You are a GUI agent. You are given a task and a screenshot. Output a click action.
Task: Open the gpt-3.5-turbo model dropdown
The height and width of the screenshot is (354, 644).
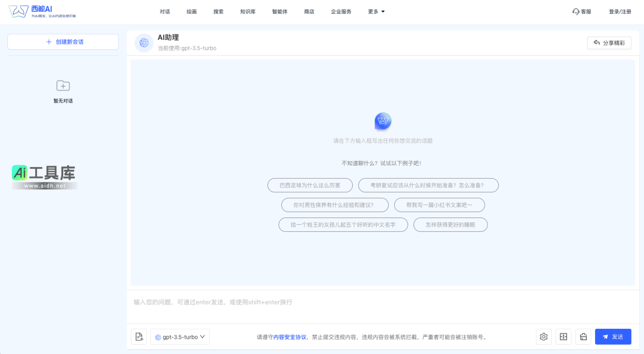tap(180, 336)
